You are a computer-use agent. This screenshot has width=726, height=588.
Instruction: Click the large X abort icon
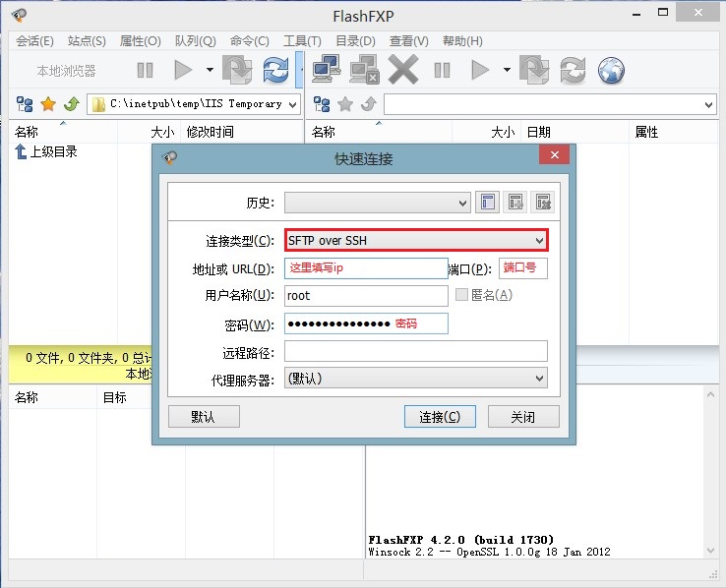click(x=402, y=70)
